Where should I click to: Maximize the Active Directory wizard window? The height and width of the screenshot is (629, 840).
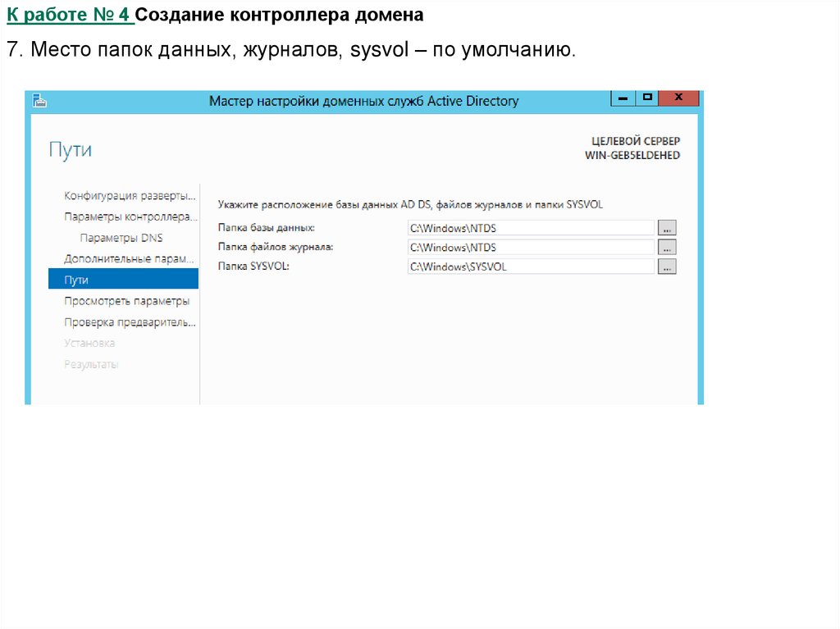click(647, 98)
